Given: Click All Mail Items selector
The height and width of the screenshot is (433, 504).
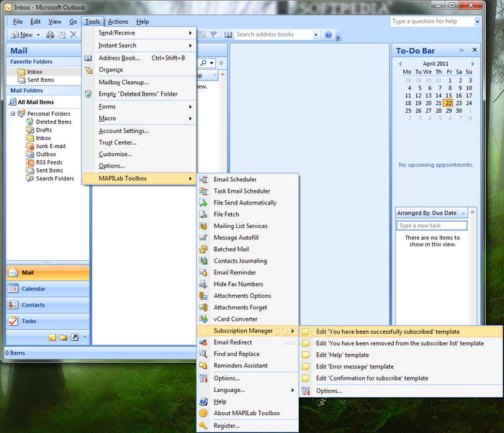Looking at the screenshot, I should [x=36, y=102].
